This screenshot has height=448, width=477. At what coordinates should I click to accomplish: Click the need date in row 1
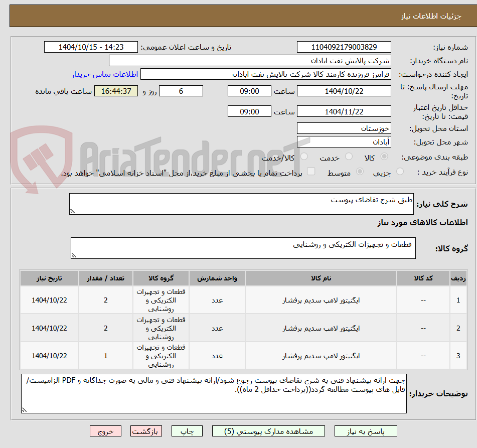click(x=49, y=300)
